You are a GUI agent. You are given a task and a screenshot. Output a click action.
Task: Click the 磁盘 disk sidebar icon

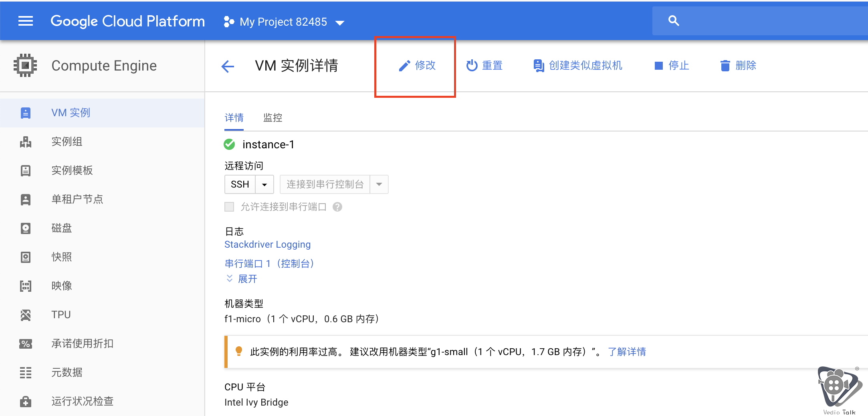[26, 228]
